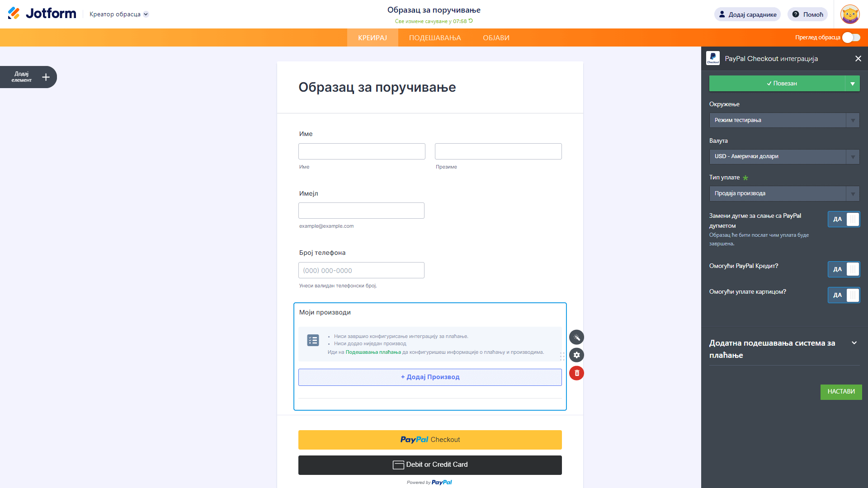Screen dimensions: 868x488
Task: Switch to ОБЈАВИ tab
Action: (x=496, y=38)
